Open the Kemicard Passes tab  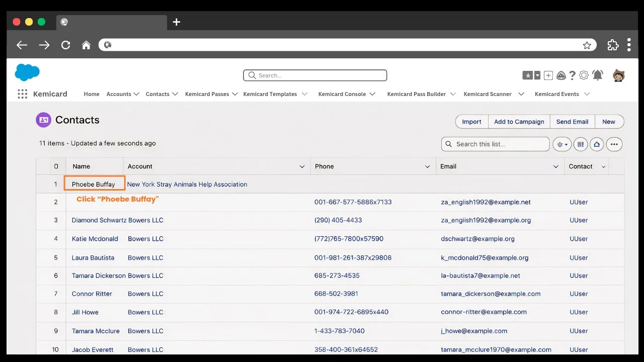[207, 94]
